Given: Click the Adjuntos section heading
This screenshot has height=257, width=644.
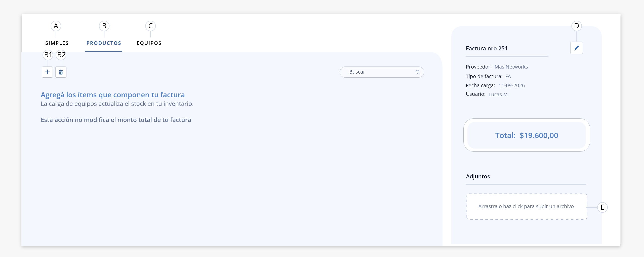Looking at the screenshot, I should (478, 176).
